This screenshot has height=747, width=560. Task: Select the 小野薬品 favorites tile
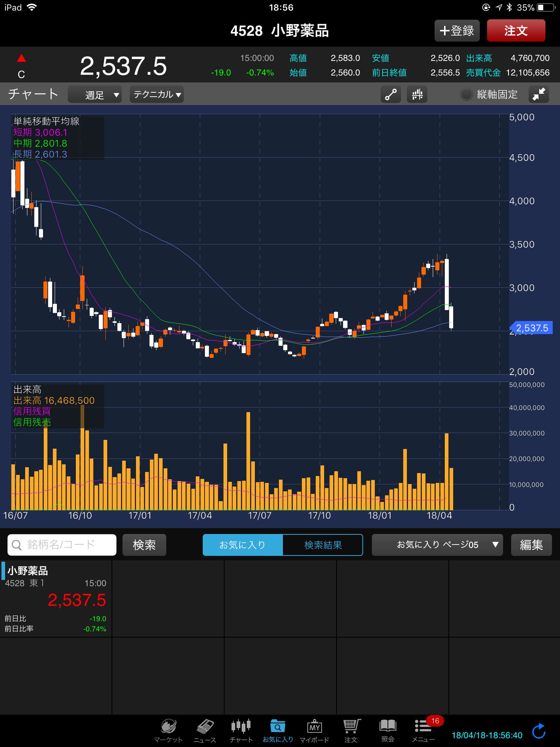click(56, 599)
